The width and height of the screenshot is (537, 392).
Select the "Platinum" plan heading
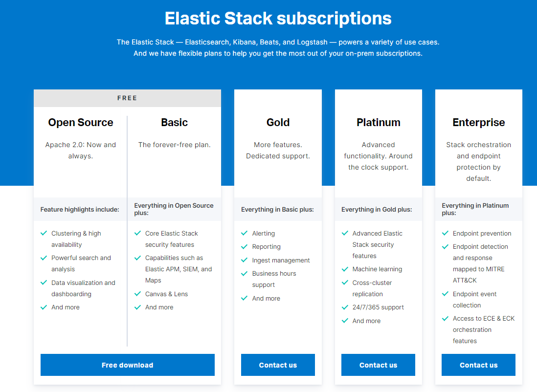[x=378, y=122]
